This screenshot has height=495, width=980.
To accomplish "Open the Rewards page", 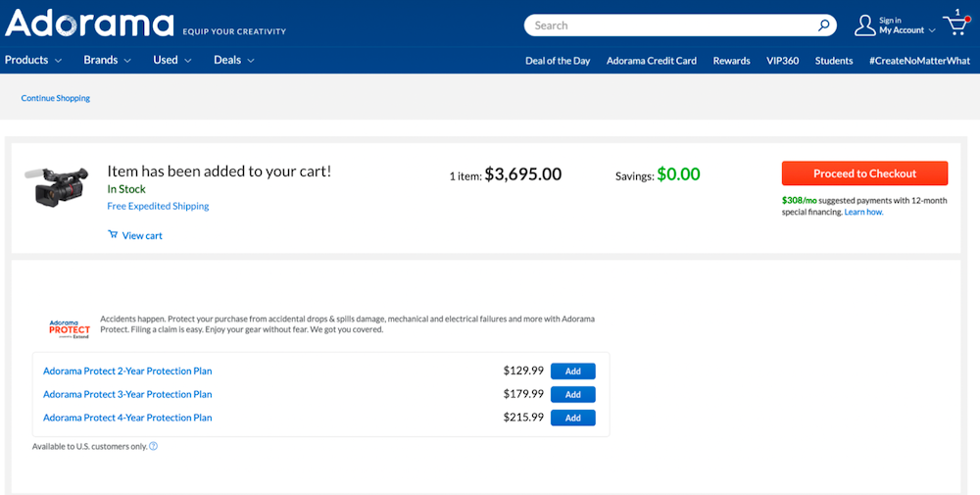I will tap(731, 61).
